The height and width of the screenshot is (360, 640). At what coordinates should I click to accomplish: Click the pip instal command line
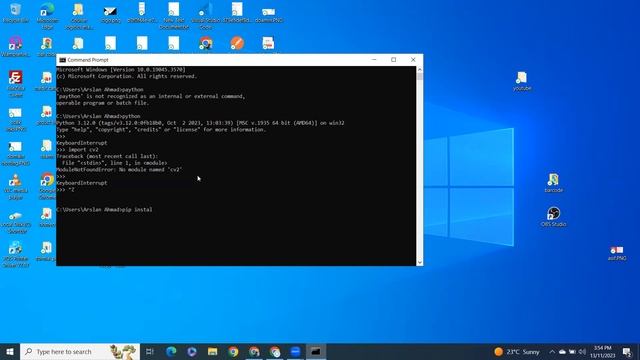click(x=104, y=209)
